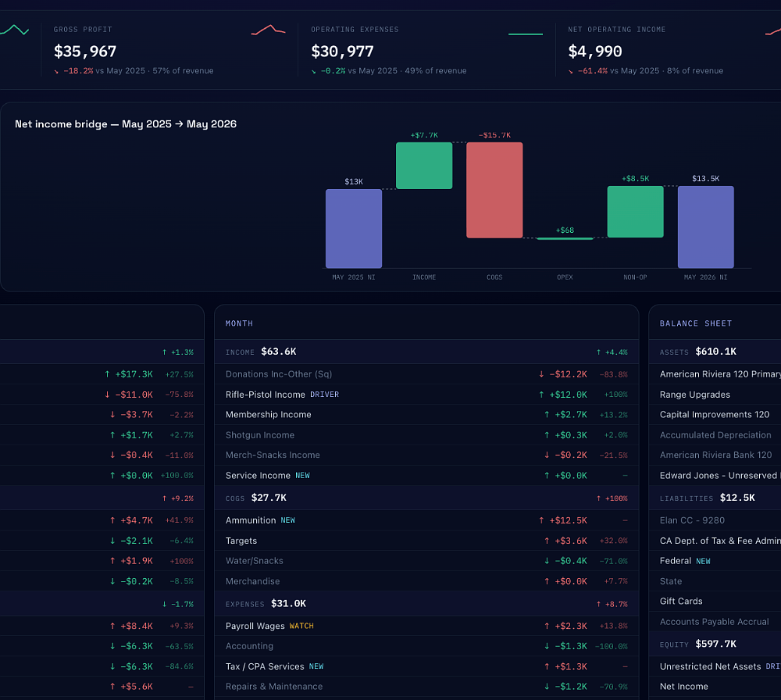
Task: Select the Net income bridge heading
Action: (x=126, y=124)
